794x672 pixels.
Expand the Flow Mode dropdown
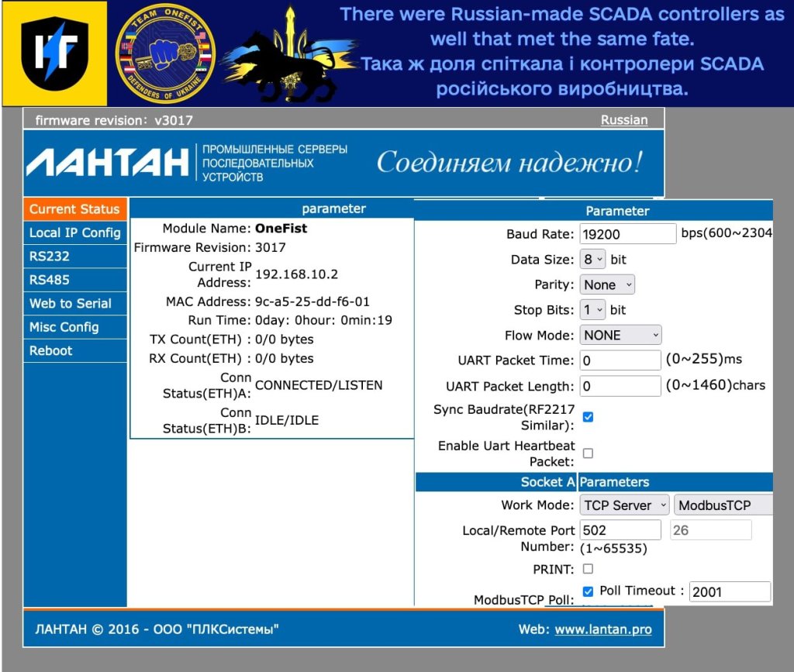coord(620,335)
